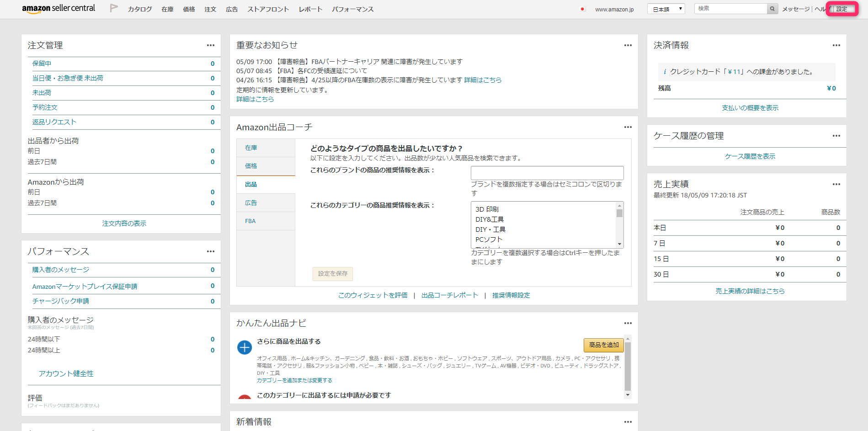Open the 重要なお知らせ ellipsis menu
Image resolution: width=868 pixels, height=431 pixels.
point(628,45)
